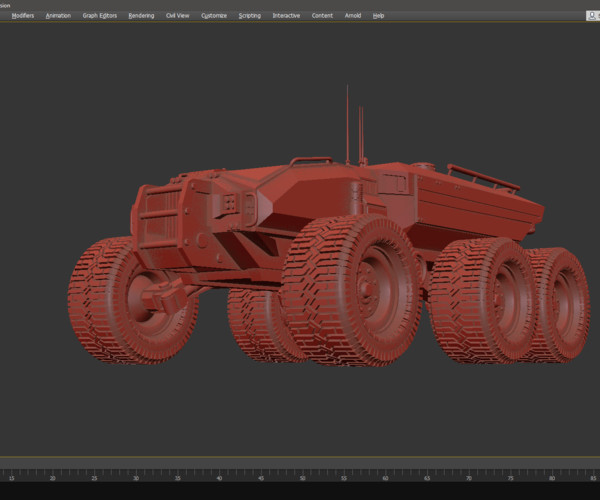The width and height of the screenshot is (600, 500).
Task: Jump to frame 25 on the timeline
Action: pos(94,478)
